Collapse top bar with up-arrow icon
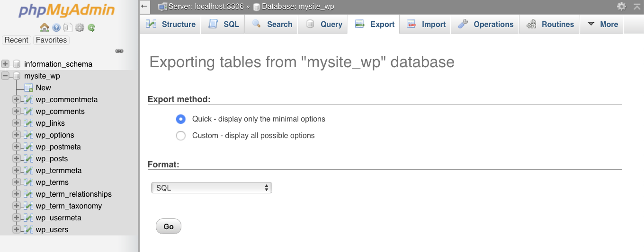 pos(637,7)
